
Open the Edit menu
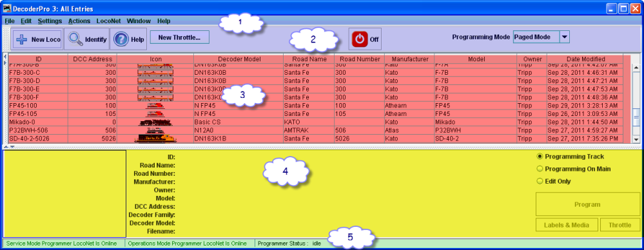(26, 21)
